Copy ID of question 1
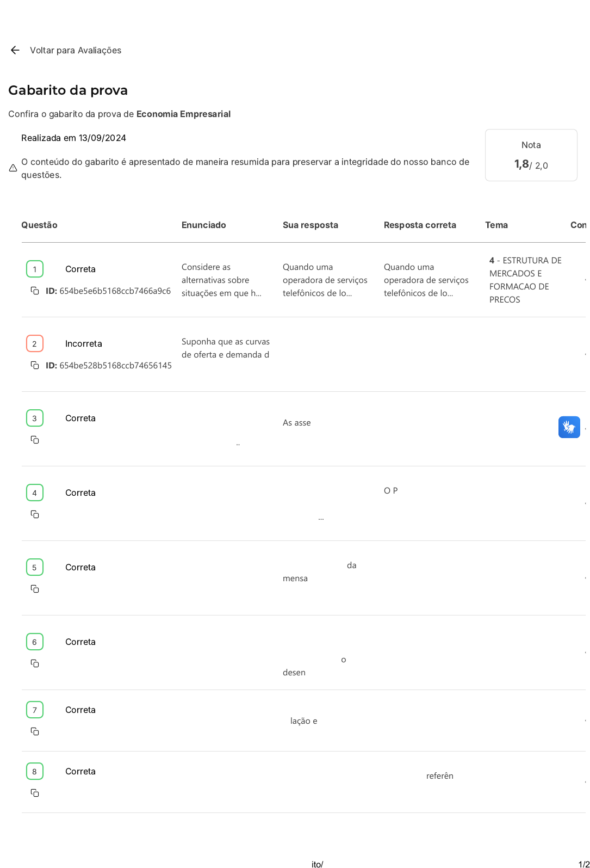This screenshot has height=868, width=590. point(35,291)
